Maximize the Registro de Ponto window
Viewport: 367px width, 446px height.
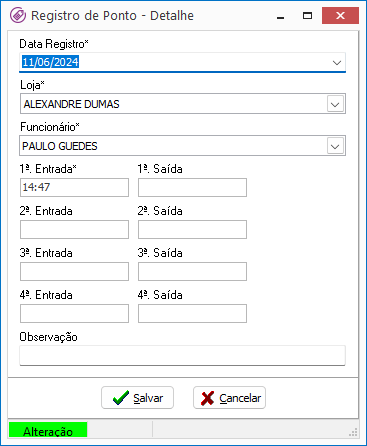coord(307,16)
